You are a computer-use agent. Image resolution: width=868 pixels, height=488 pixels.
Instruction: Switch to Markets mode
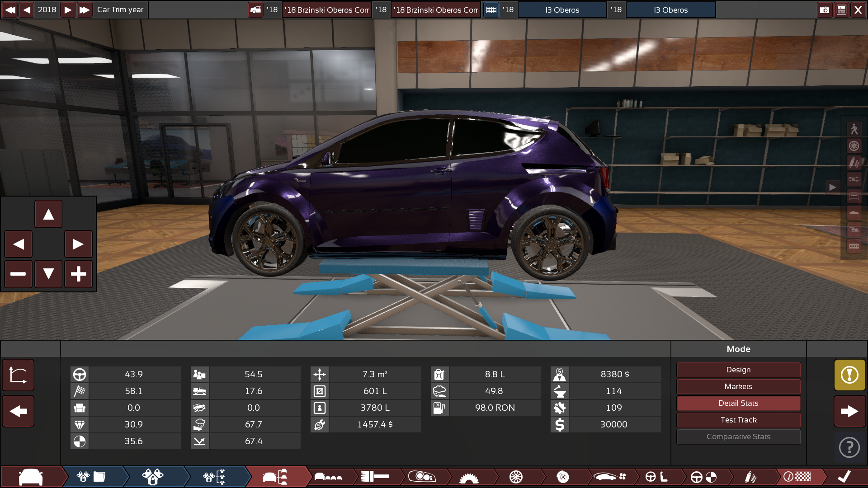pos(739,386)
